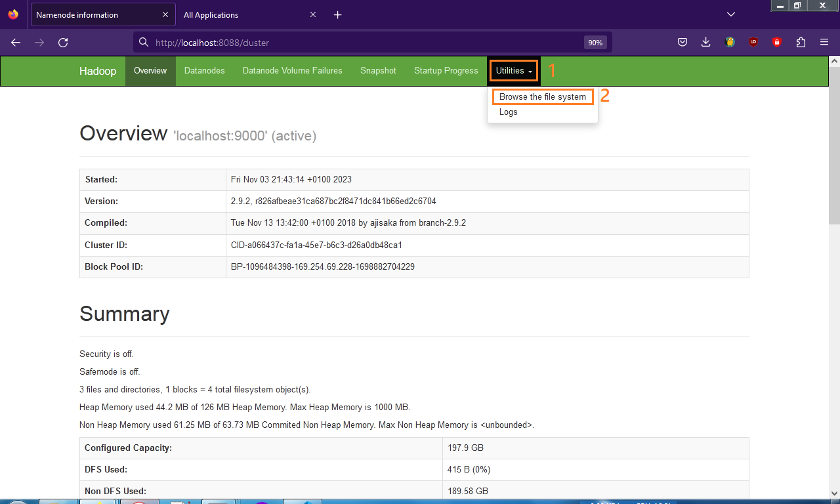Image resolution: width=840 pixels, height=504 pixels.
Task: Click the files and directories count line
Action: tap(195, 390)
